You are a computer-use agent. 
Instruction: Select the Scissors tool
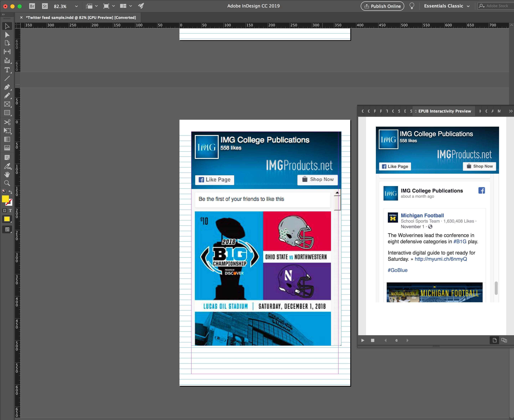pyautogui.click(x=7, y=122)
